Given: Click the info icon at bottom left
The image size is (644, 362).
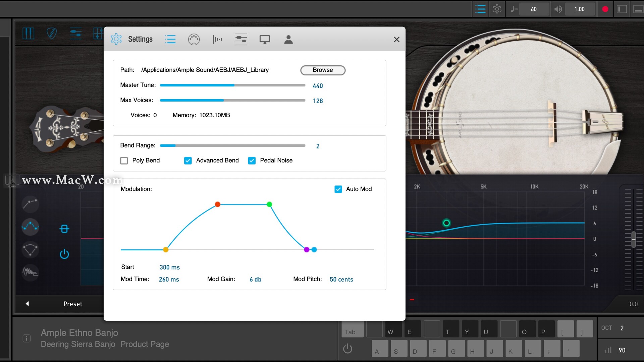Looking at the screenshot, I should 26,338.
